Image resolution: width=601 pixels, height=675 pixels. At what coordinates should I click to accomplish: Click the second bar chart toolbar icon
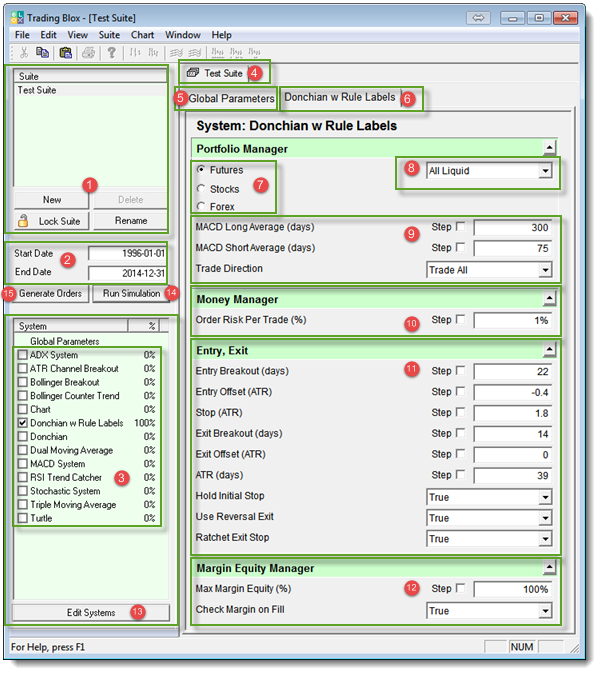click(x=153, y=53)
